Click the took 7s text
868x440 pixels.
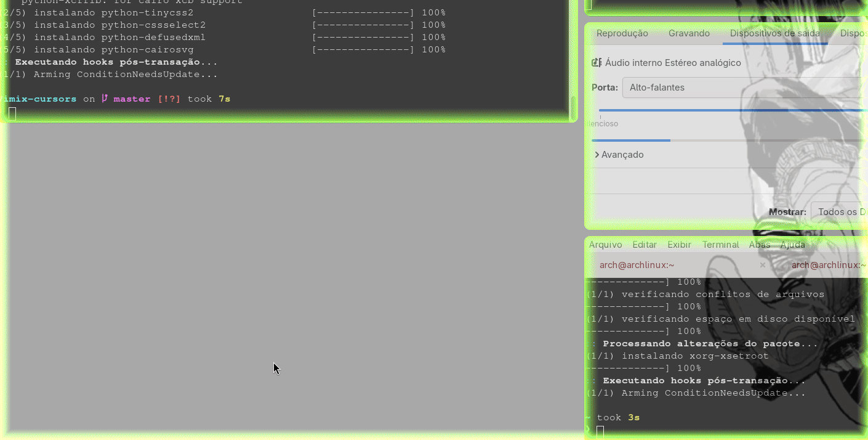point(209,99)
